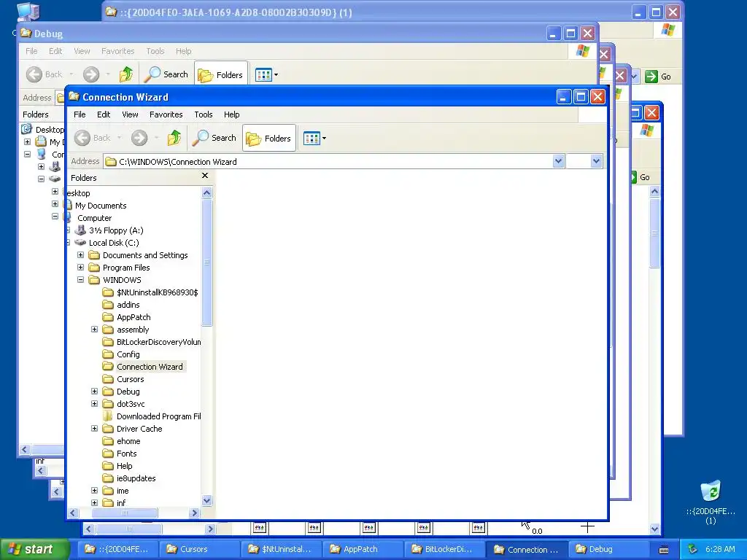Click system tray network icon

point(693,549)
